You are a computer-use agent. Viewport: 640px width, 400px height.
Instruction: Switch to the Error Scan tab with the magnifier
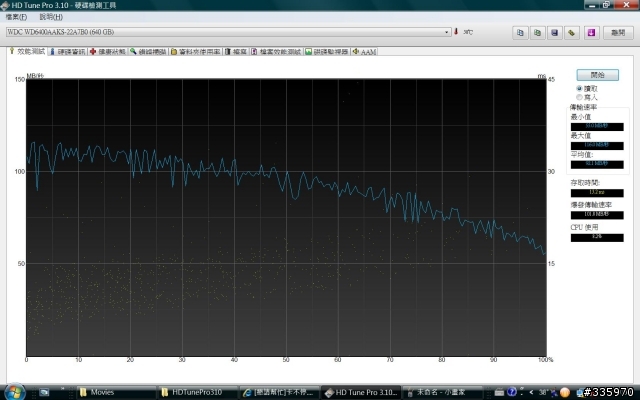(x=148, y=52)
